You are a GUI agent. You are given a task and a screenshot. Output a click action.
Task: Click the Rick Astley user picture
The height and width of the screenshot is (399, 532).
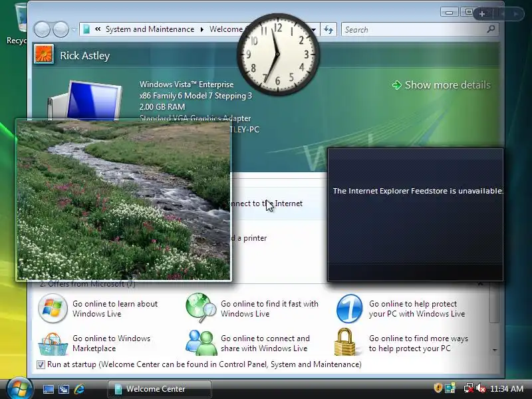(x=43, y=55)
